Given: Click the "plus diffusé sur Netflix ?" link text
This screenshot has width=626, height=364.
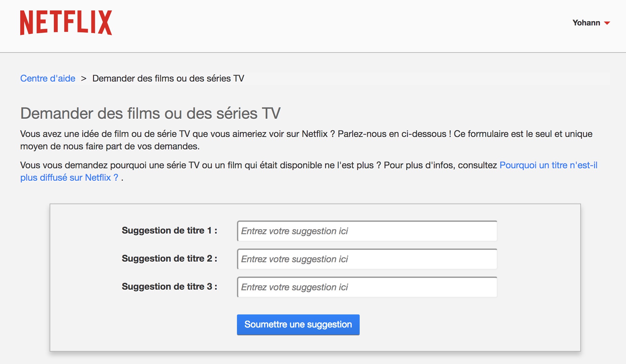Looking at the screenshot, I should point(69,177).
